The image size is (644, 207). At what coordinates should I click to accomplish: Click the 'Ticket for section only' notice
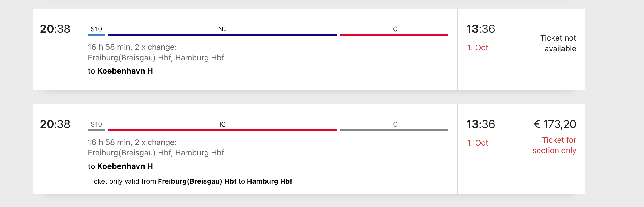tap(554, 145)
